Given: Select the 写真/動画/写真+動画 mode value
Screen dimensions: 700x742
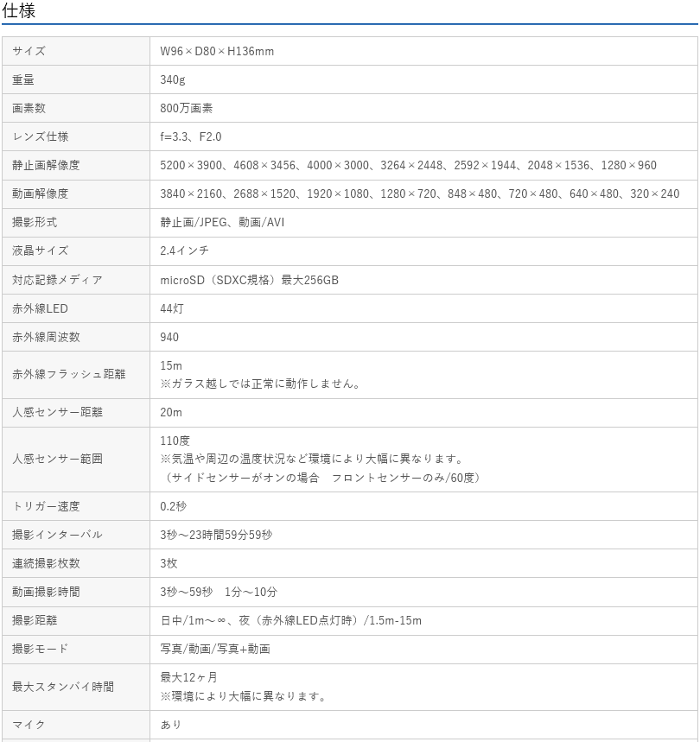Looking at the screenshot, I should pos(215,649).
